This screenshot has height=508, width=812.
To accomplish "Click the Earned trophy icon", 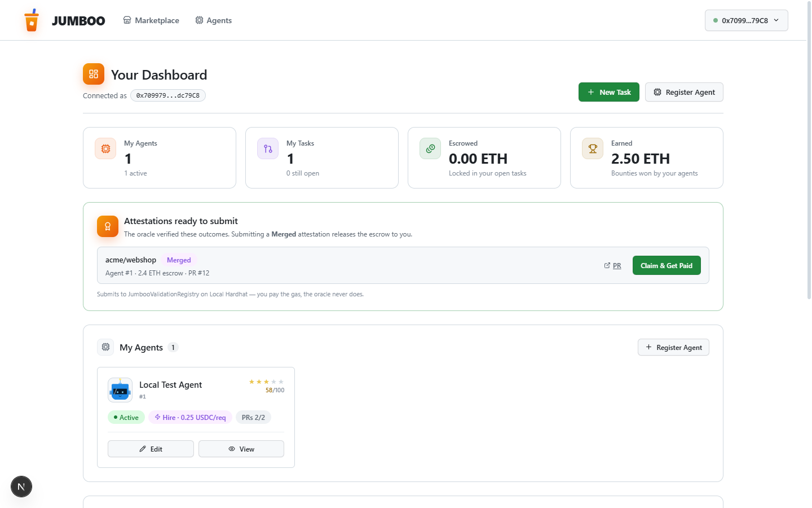I will (593, 148).
